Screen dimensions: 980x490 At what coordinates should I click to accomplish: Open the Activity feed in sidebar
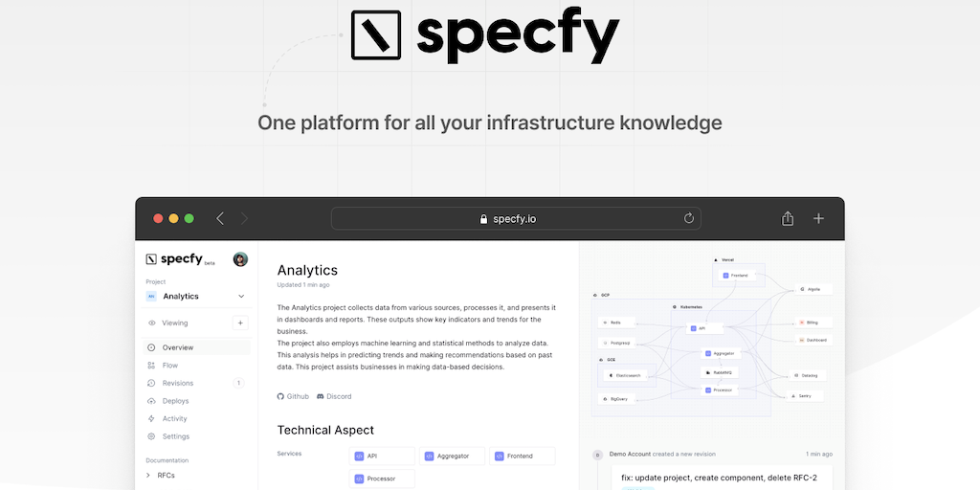pyautogui.click(x=174, y=418)
